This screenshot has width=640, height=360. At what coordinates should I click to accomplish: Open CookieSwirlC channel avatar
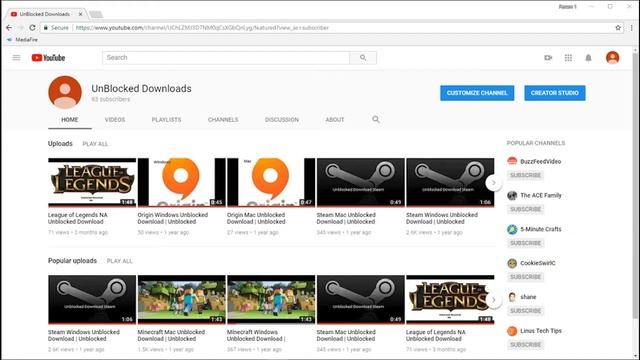click(x=512, y=263)
